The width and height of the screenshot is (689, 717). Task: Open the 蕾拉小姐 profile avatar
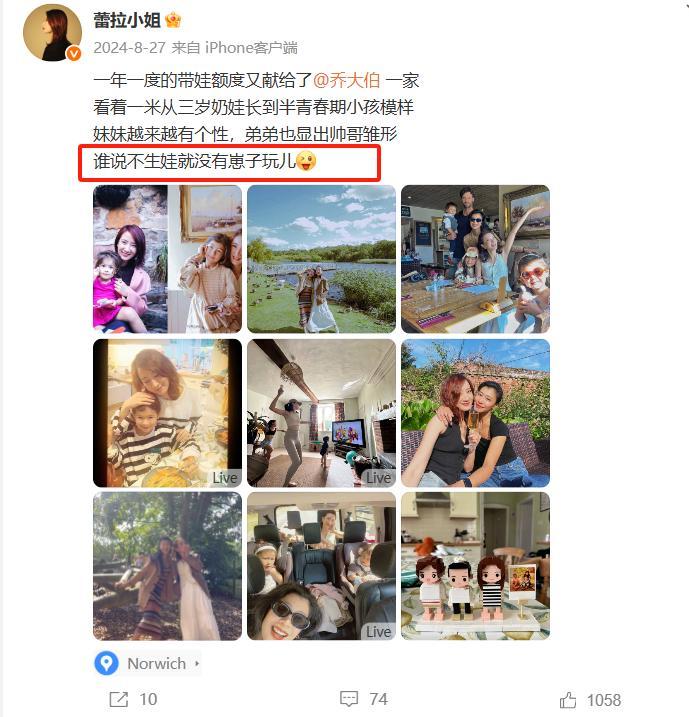click(x=52, y=33)
